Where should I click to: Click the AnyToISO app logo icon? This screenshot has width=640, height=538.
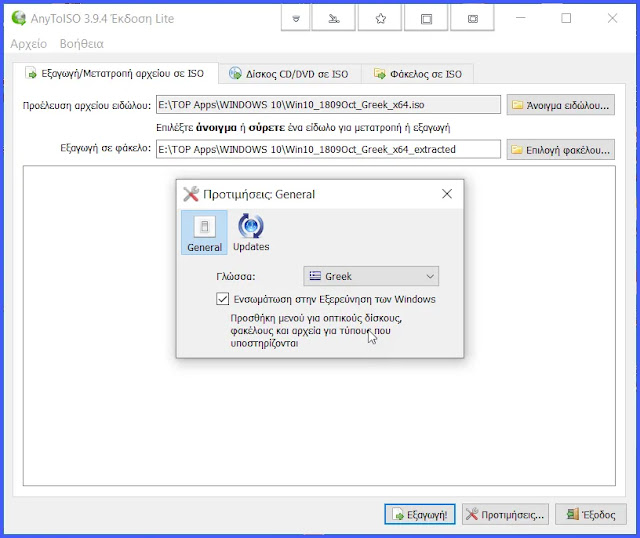coord(18,18)
